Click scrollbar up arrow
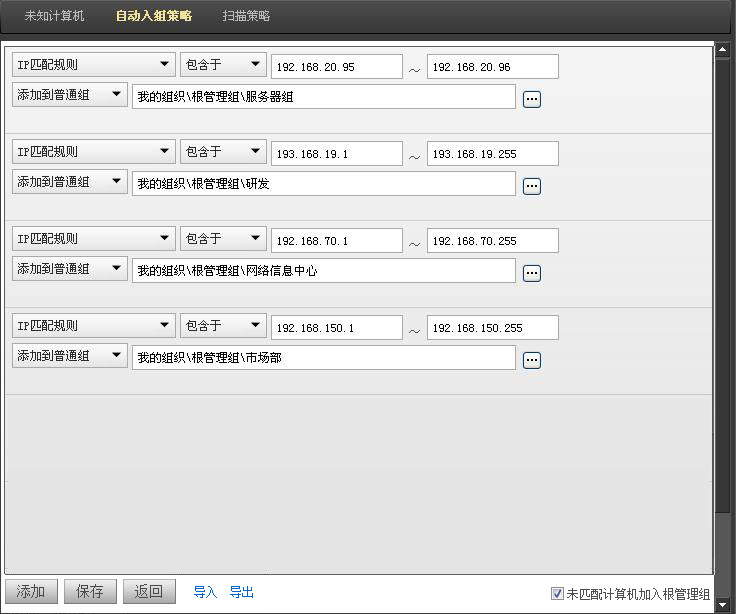Image resolution: width=736 pixels, height=614 pixels. coord(723,49)
